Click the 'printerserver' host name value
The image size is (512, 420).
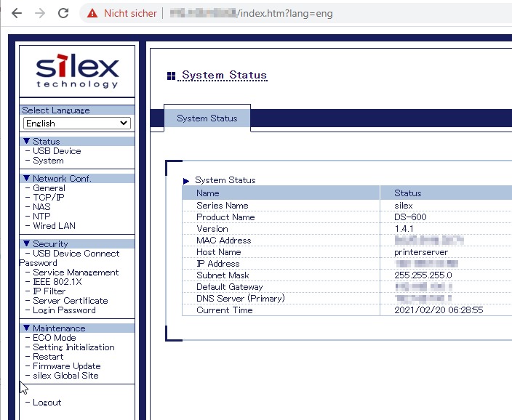421,252
